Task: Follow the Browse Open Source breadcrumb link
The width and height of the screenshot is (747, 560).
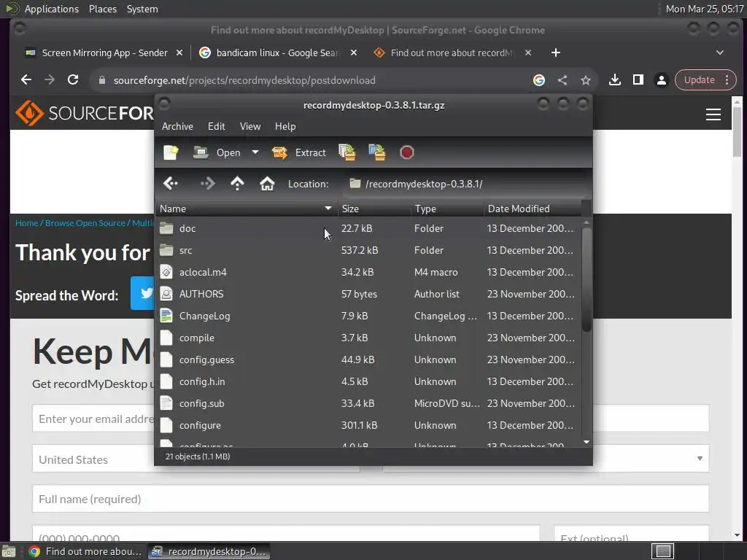Action: 85,223
